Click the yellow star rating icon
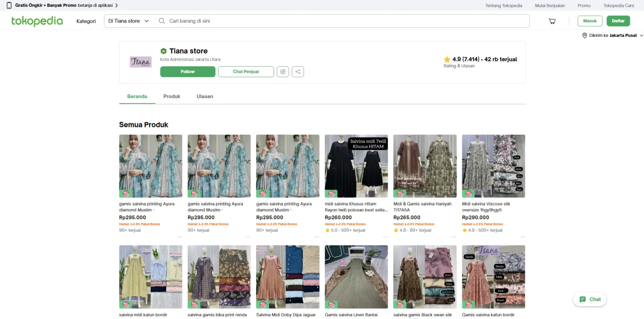Screen dimensions: 644x319 [447, 59]
